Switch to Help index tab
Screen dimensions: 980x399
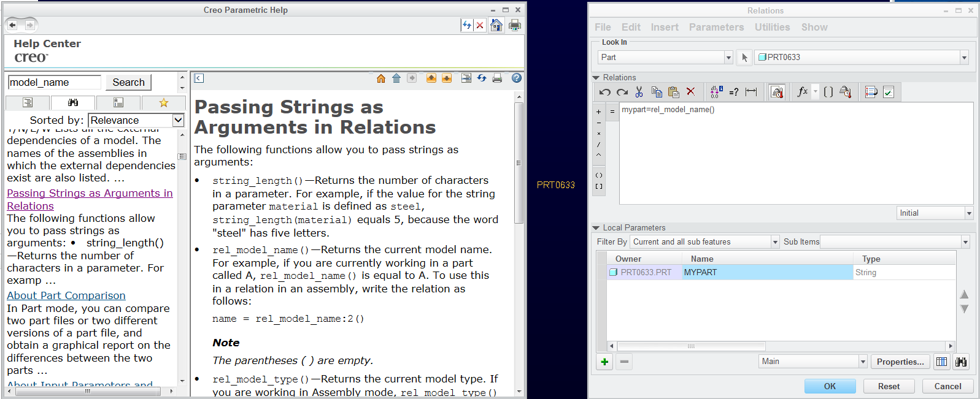point(118,102)
